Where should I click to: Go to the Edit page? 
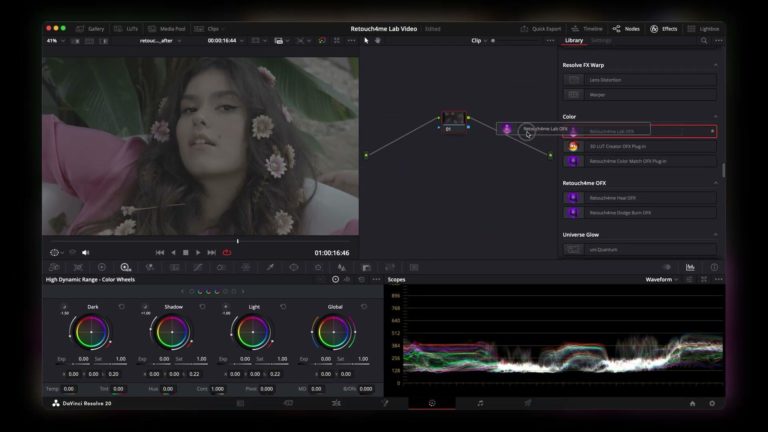(336, 403)
